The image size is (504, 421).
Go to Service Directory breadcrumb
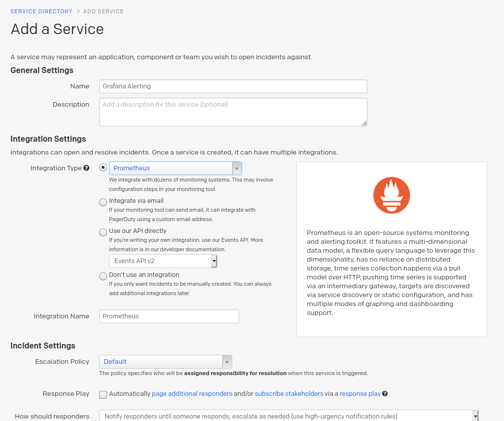41,11
